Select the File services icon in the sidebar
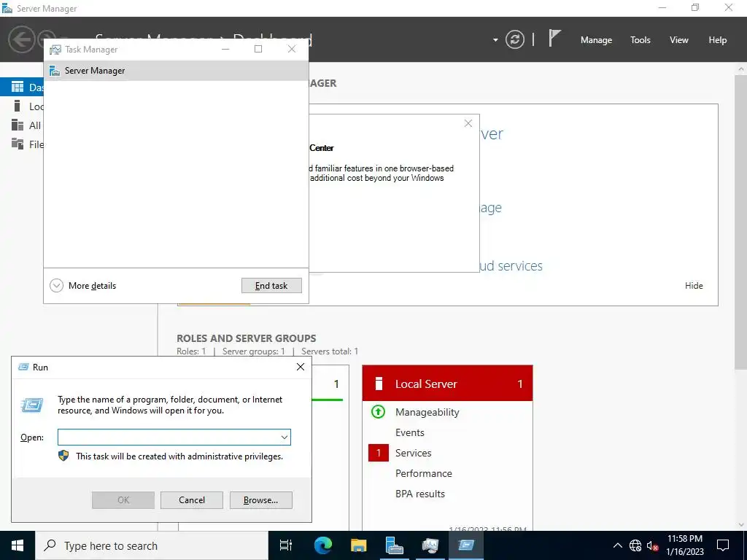 pyautogui.click(x=18, y=144)
